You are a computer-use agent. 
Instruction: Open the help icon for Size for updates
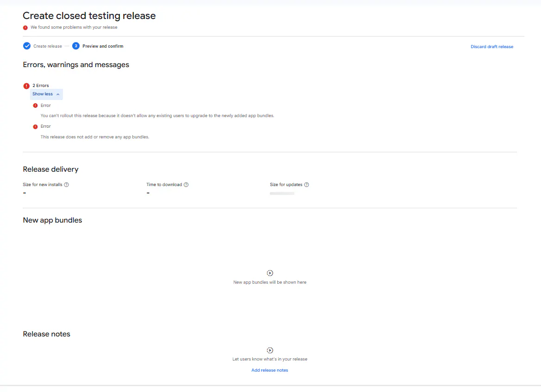tap(306, 185)
